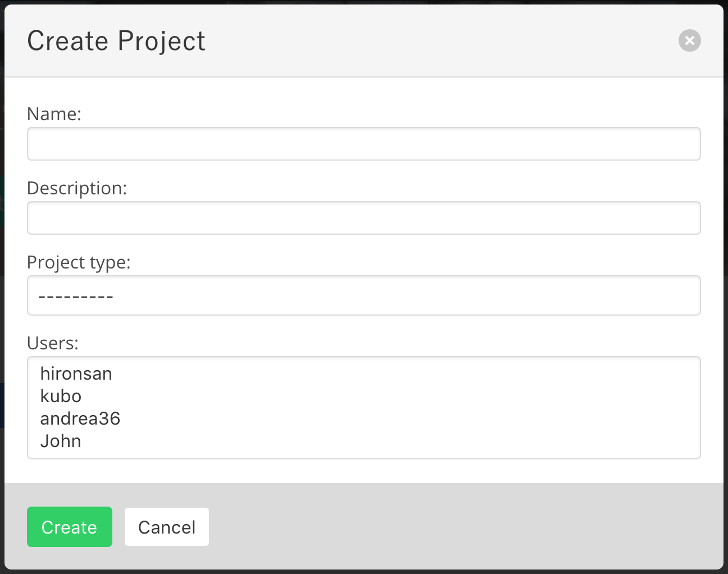
Task: Pick John from the Users list
Action: pyautogui.click(x=61, y=441)
